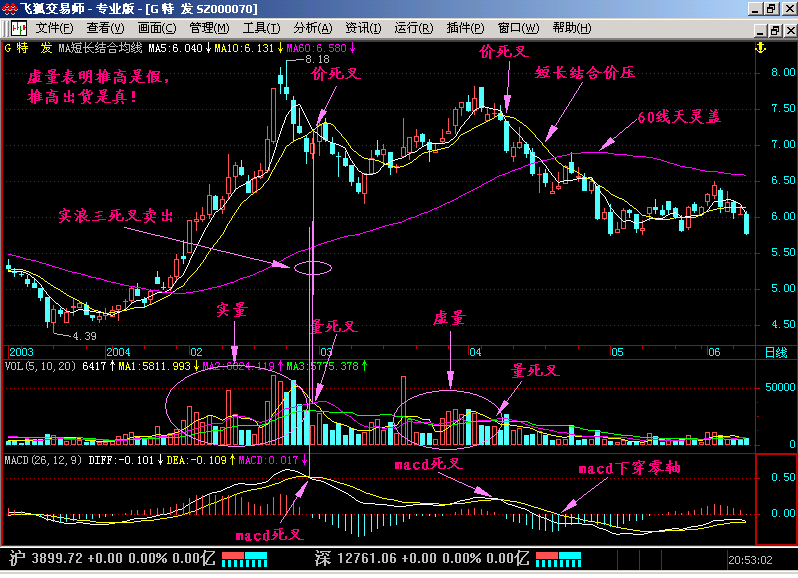798x578 pixels.
Task: Open the 工具(T) menu
Action: [x=261, y=27]
